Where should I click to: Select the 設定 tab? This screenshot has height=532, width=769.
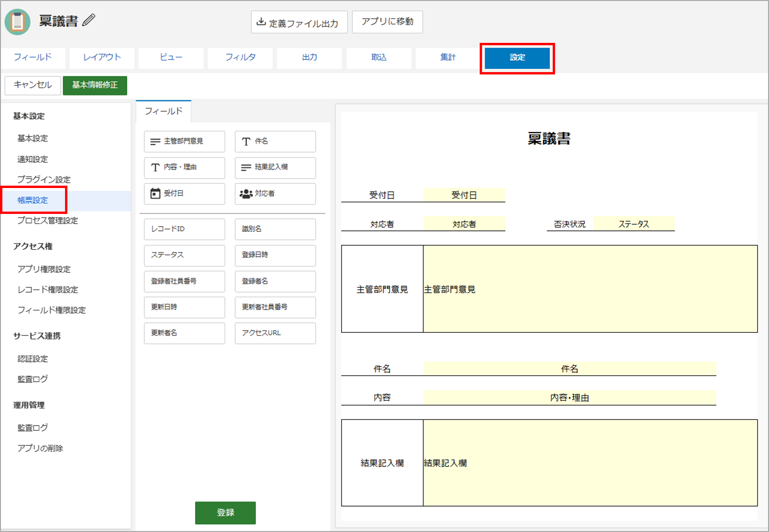(x=517, y=57)
